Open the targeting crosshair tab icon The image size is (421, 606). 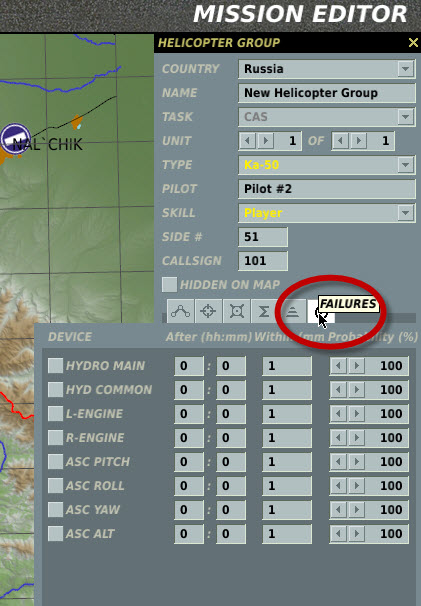pos(208,311)
